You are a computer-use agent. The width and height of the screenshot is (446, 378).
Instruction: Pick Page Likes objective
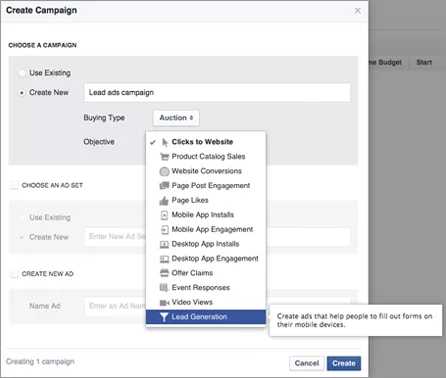206,200
